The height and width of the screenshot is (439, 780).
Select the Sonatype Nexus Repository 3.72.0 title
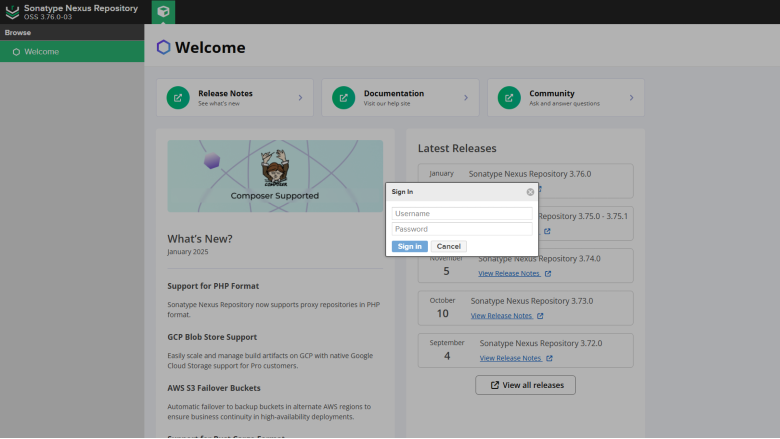point(541,343)
